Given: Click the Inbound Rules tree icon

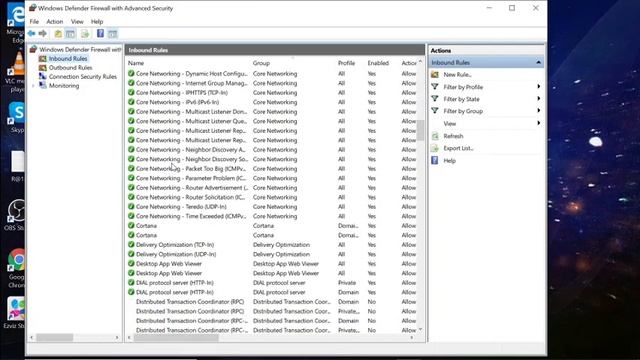Looking at the screenshot, I should tap(42, 58).
